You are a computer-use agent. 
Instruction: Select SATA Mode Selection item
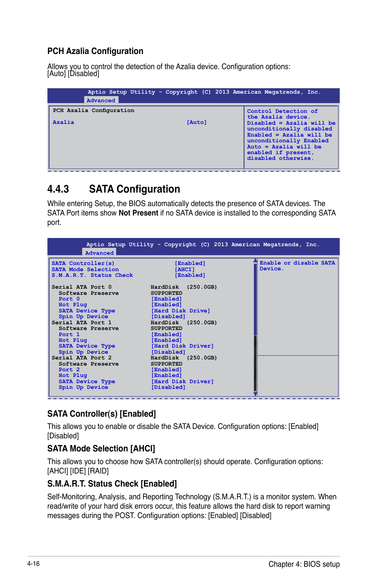tap(85, 269)
